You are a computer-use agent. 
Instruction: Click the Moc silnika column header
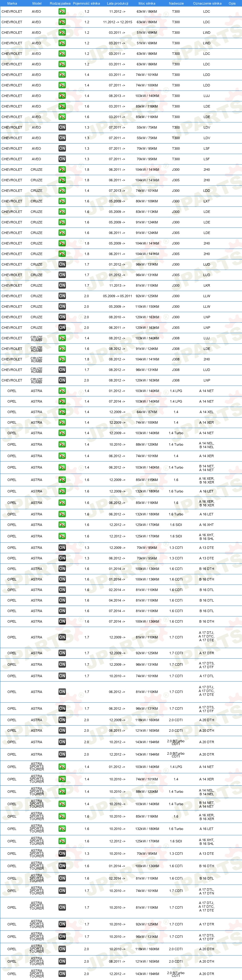(147, 3)
